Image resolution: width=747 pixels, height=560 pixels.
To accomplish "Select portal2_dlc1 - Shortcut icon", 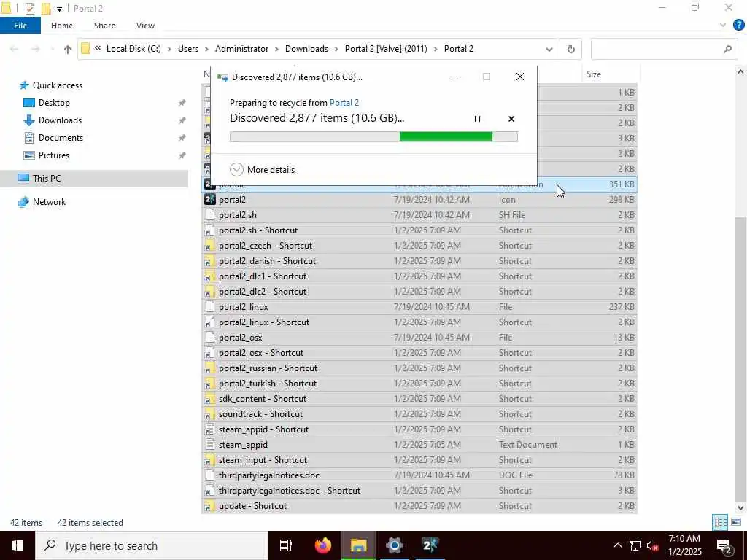I will pos(209,276).
